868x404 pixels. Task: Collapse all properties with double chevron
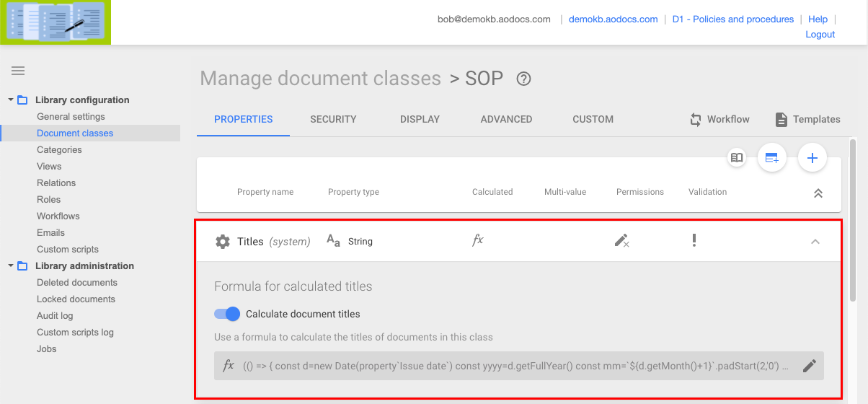818,193
